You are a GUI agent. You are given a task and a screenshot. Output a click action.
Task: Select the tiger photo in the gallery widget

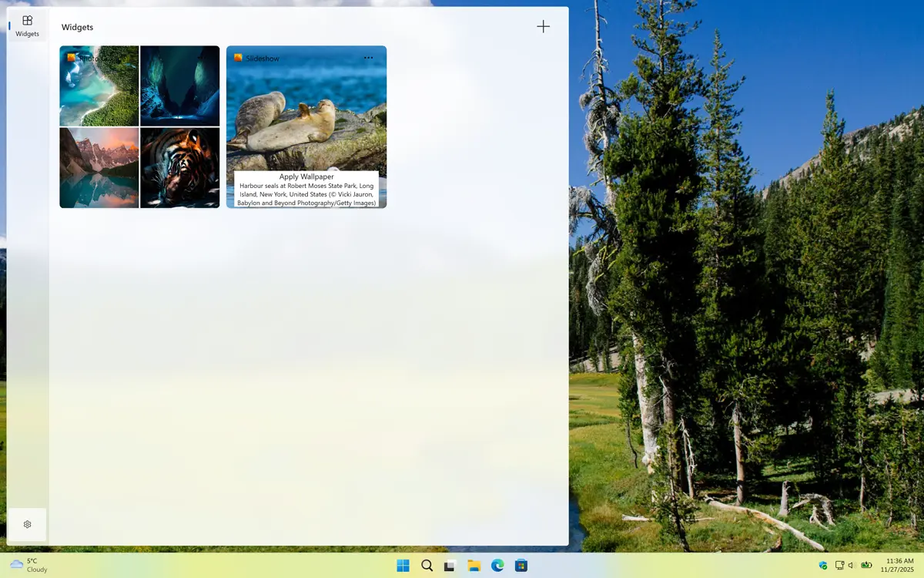pos(179,167)
